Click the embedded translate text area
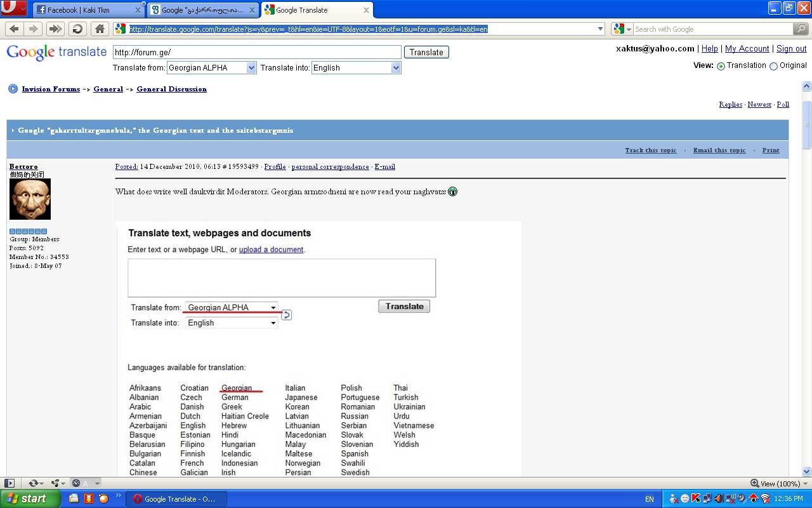Screen dimensions: 812x508 pyautogui.click(x=282, y=277)
